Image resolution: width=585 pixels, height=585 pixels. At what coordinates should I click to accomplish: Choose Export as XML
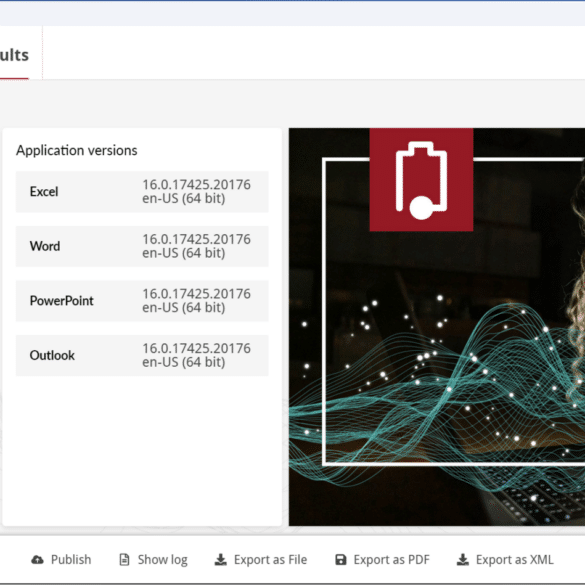tap(505, 560)
